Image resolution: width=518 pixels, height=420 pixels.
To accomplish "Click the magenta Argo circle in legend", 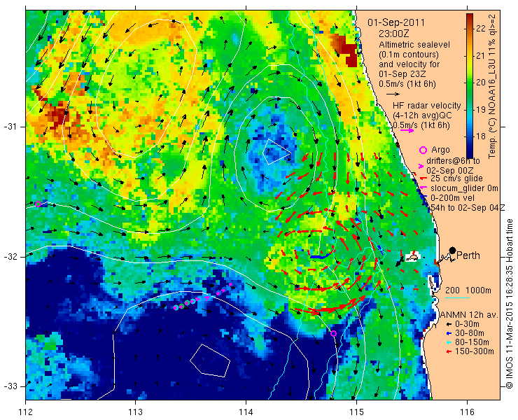I will click(x=423, y=150).
